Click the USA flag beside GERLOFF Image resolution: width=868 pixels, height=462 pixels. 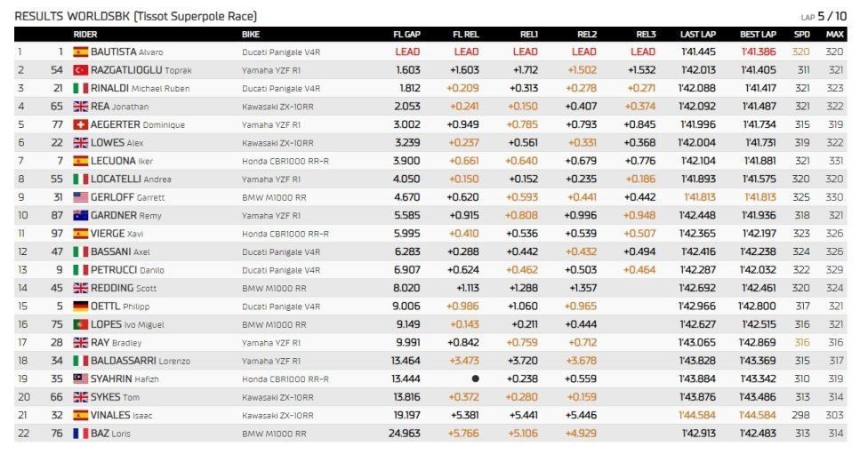(x=80, y=197)
